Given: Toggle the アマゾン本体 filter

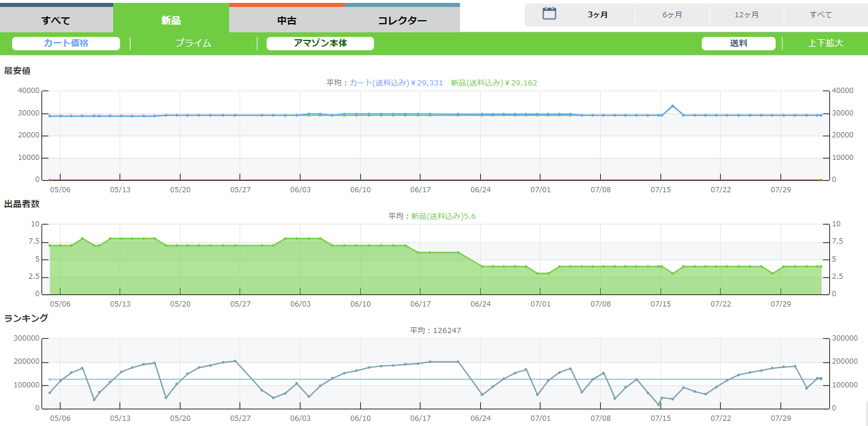Looking at the screenshot, I should (x=320, y=43).
